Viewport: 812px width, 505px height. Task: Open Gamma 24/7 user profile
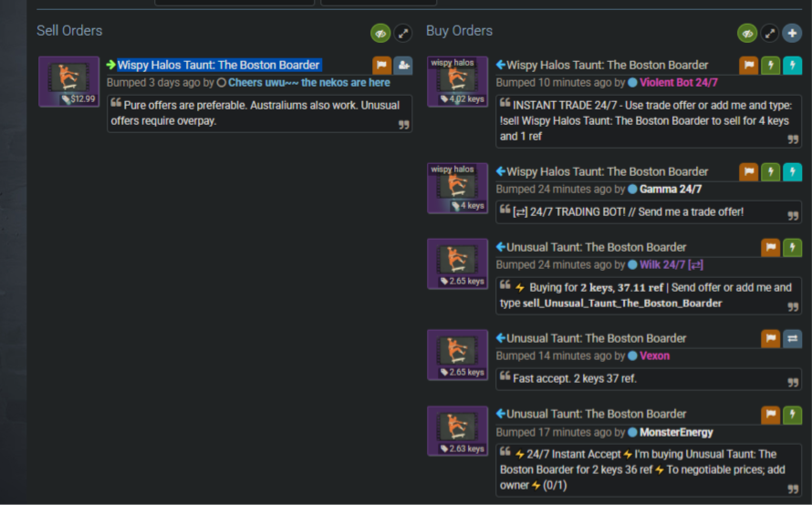click(670, 190)
